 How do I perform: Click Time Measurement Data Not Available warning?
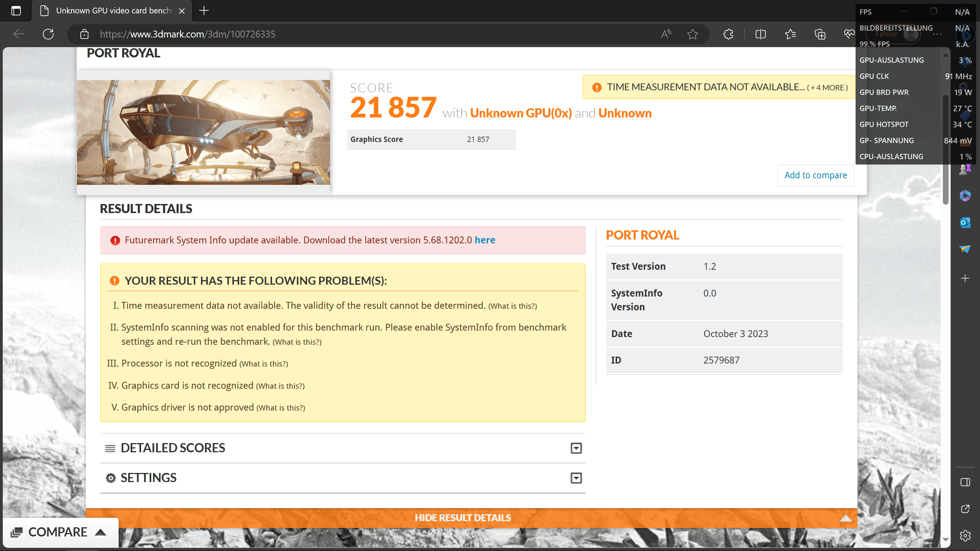pyautogui.click(x=719, y=87)
